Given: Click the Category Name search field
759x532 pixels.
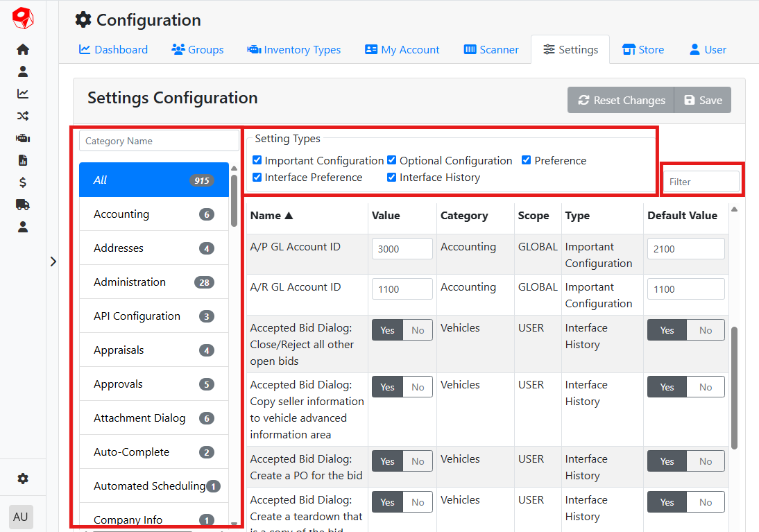Looking at the screenshot, I should click(159, 141).
